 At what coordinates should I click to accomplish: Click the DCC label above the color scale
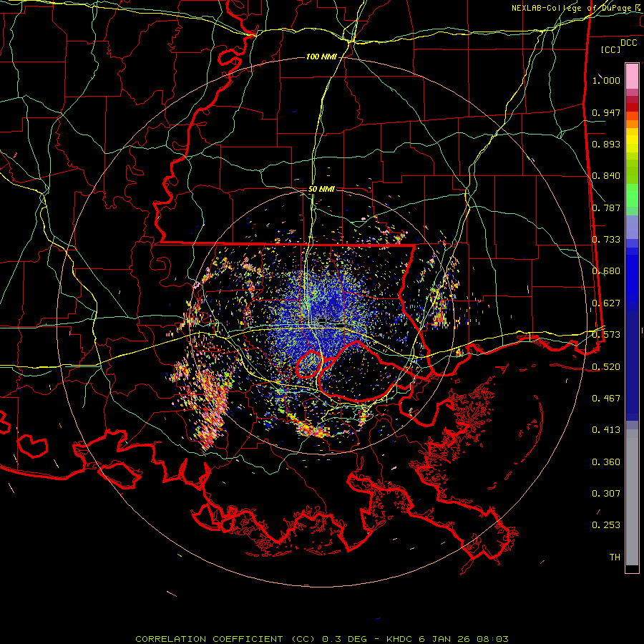[x=628, y=43]
